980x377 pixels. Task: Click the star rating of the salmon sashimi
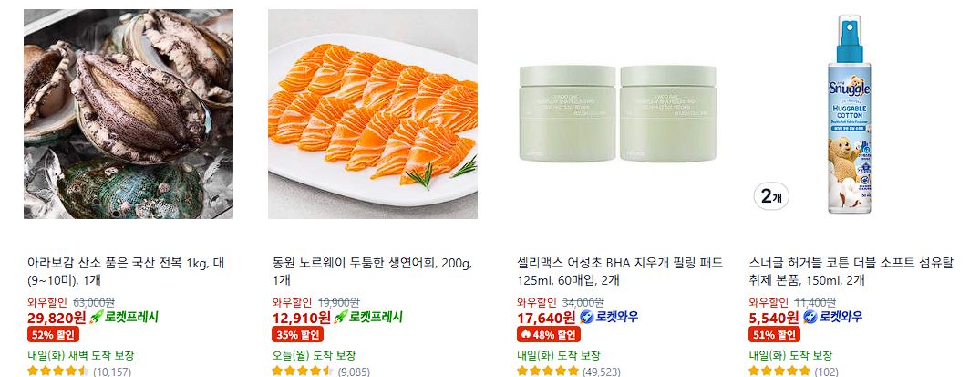click(x=303, y=372)
